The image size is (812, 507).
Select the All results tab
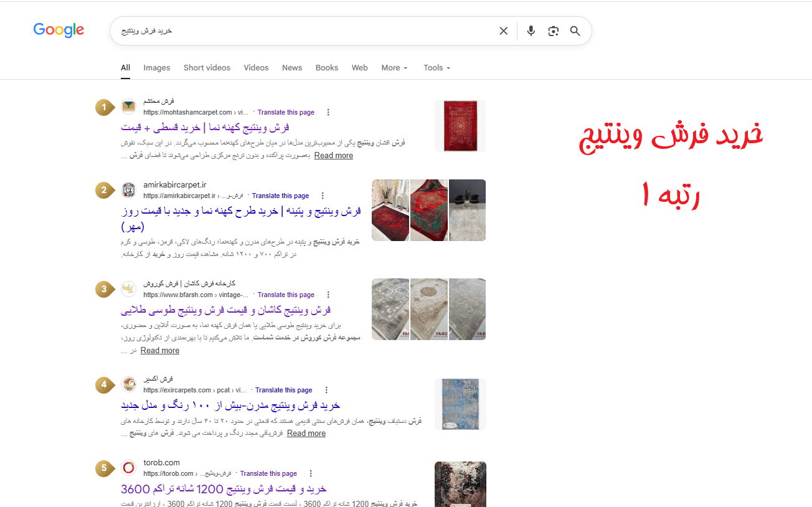click(x=125, y=68)
